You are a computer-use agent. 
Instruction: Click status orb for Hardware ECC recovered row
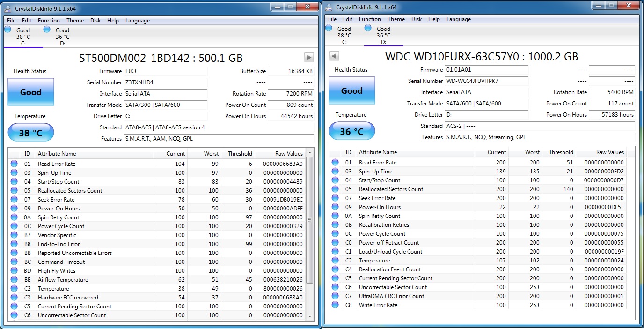click(x=14, y=298)
